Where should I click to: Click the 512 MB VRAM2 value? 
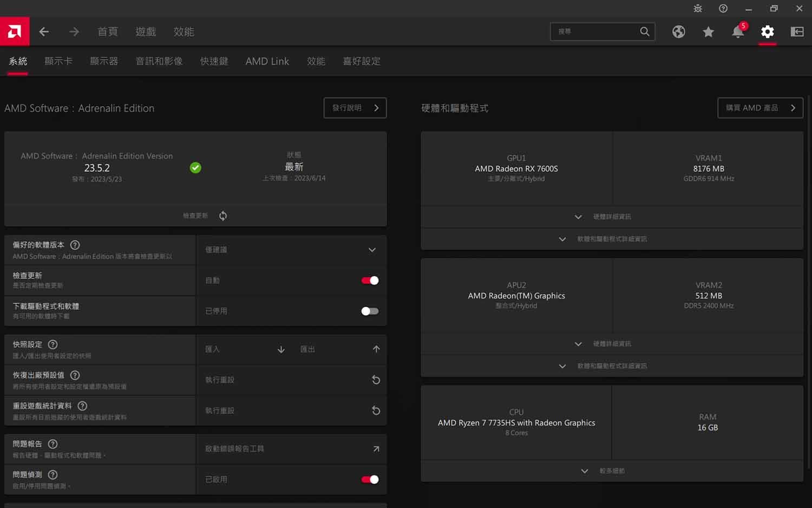(x=709, y=296)
